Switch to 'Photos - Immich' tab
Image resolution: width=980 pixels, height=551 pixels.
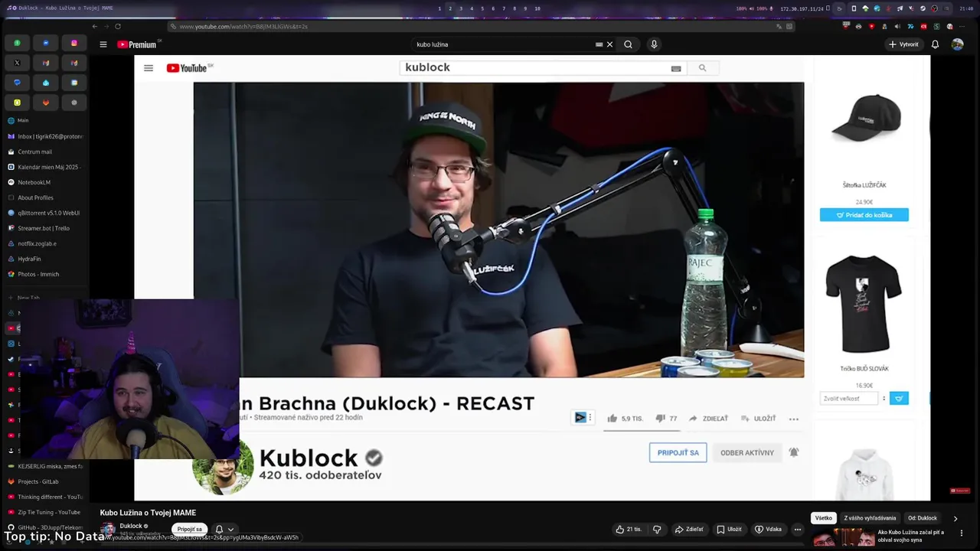point(44,274)
